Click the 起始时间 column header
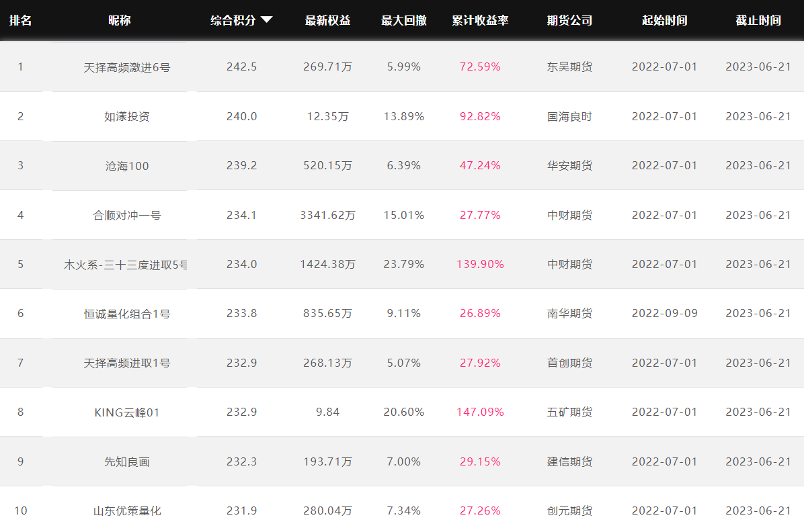The image size is (804, 532). (665, 21)
